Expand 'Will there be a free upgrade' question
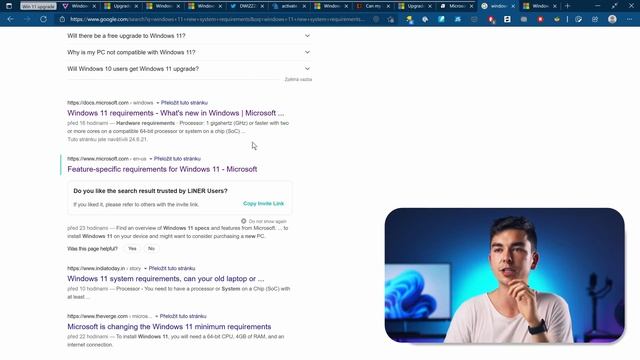640x360 pixels. (x=307, y=36)
